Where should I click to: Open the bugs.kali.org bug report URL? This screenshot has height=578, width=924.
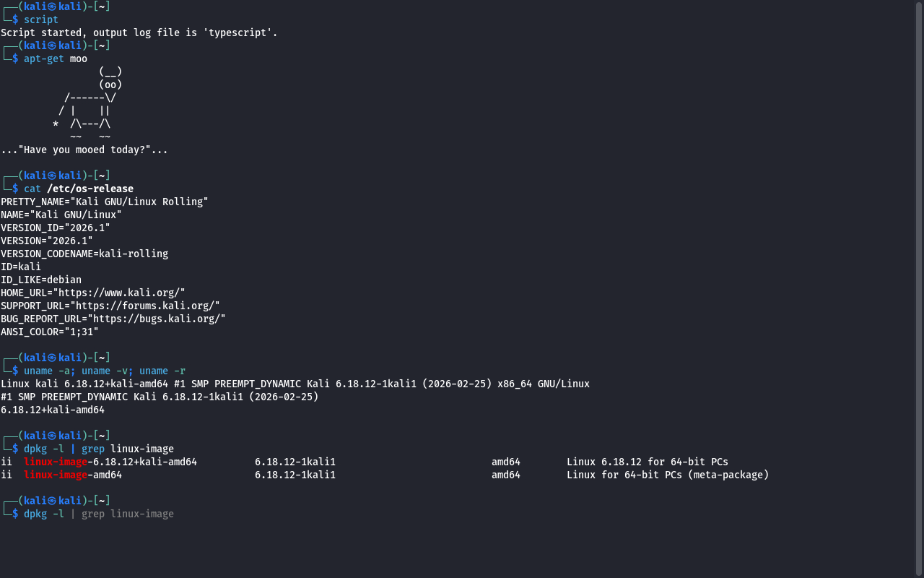(x=156, y=319)
